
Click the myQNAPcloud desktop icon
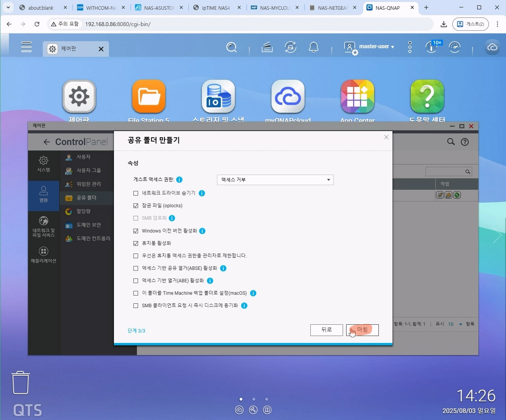click(x=288, y=96)
